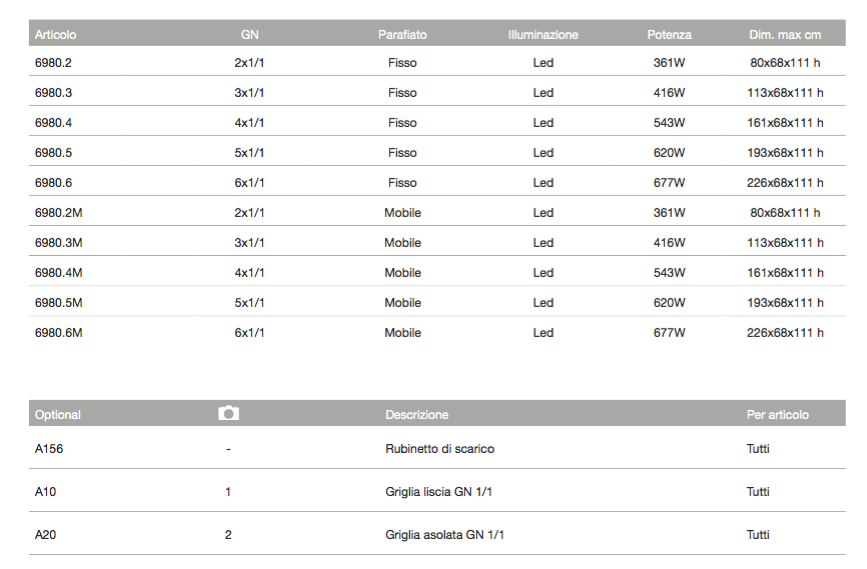Click the camera icon in Optional header

click(228, 413)
